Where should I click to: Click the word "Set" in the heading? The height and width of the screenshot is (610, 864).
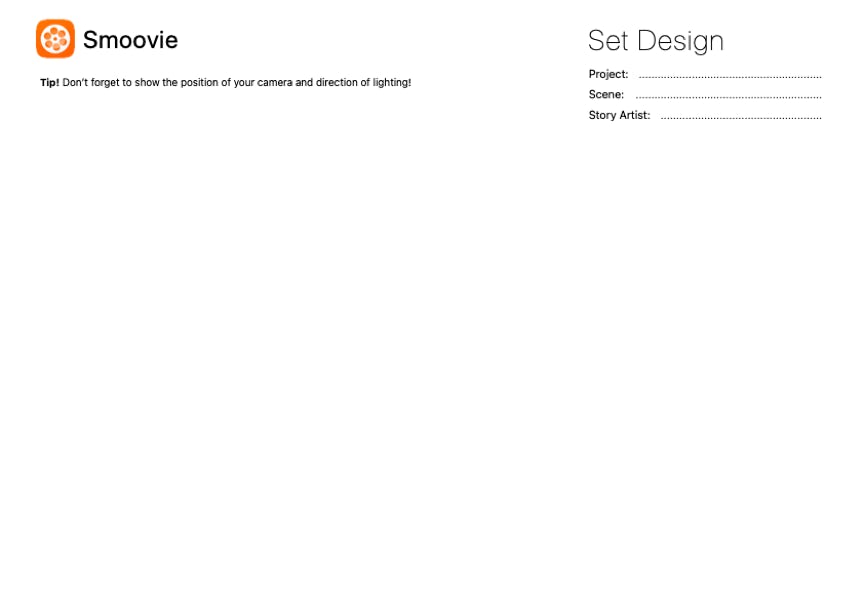click(608, 41)
